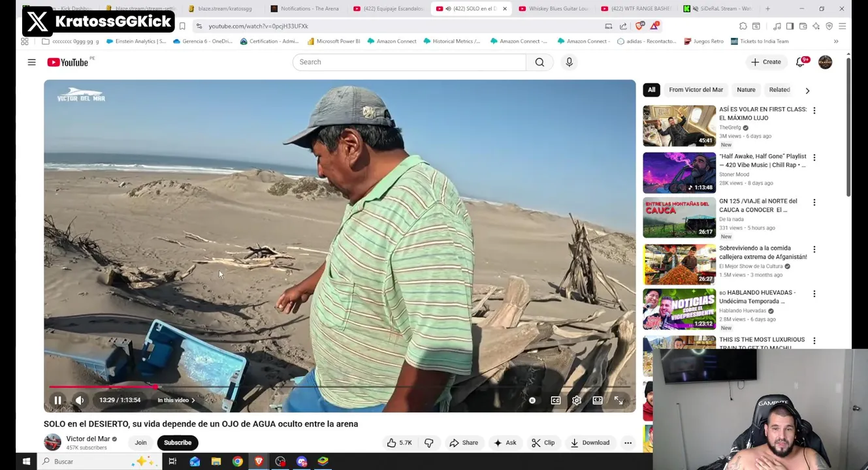Run search with magnifier button

[539, 62]
